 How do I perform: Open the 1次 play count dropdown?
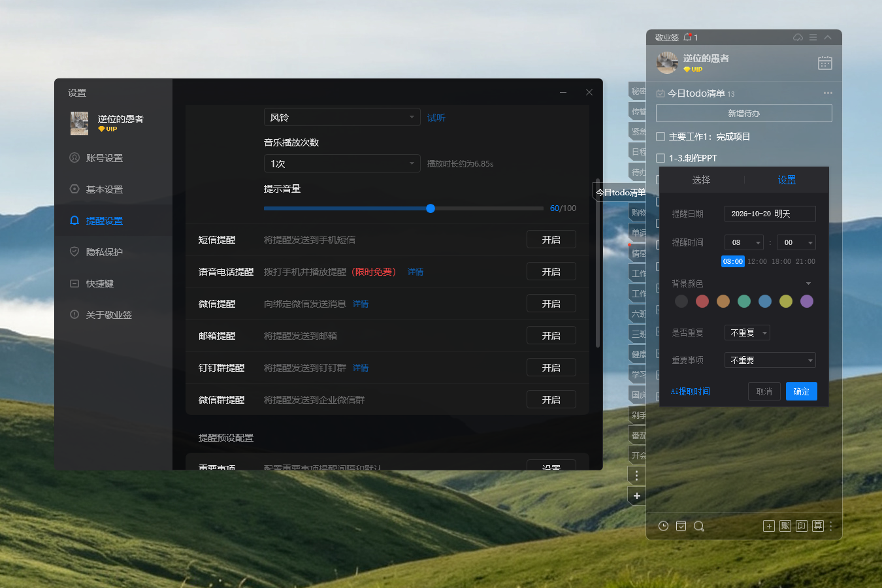pyautogui.click(x=342, y=163)
